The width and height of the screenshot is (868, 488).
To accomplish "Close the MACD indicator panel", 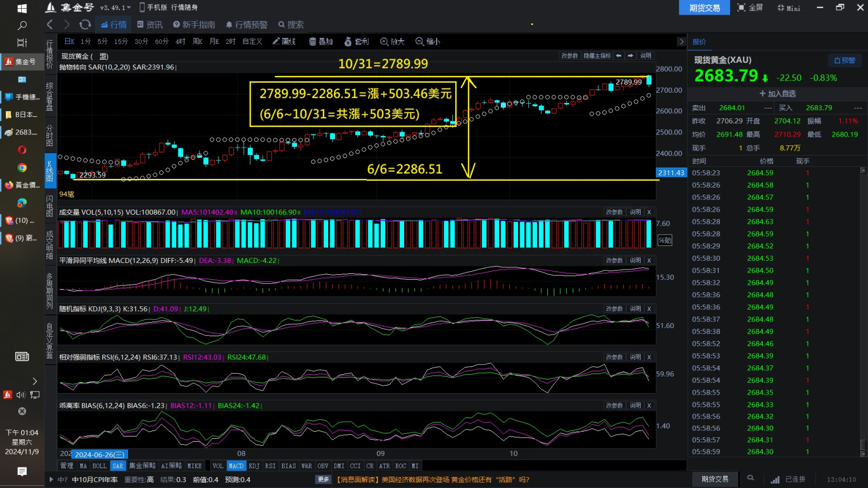I will tap(649, 261).
